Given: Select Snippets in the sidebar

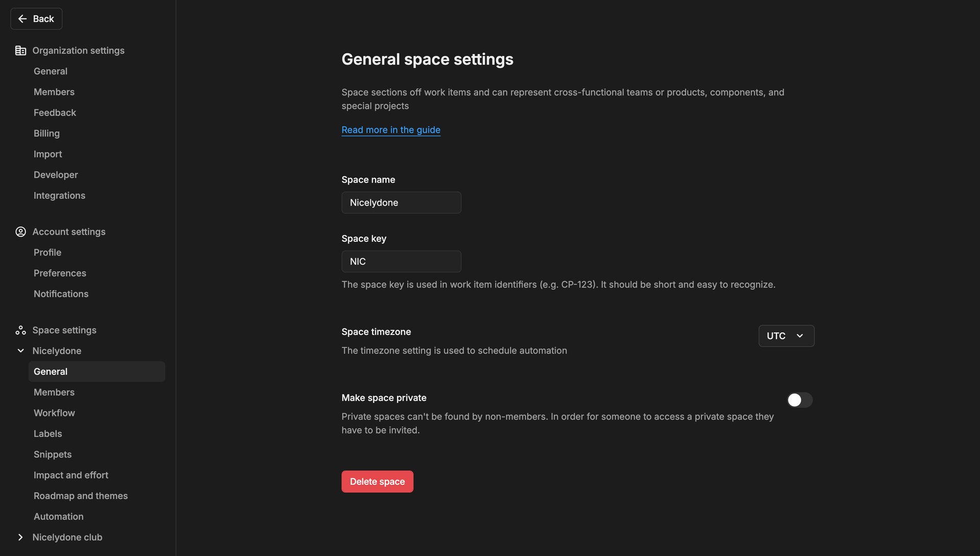Looking at the screenshot, I should pos(53,454).
